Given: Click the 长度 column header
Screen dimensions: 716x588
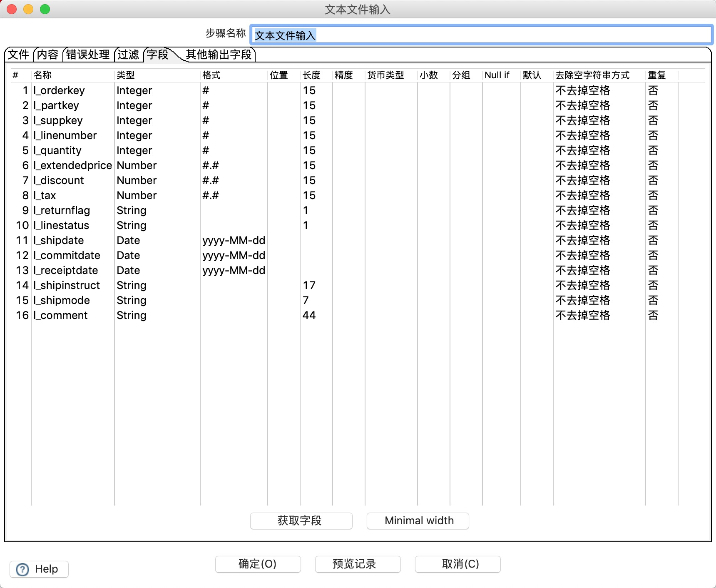Looking at the screenshot, I should pyautogui.click(x=311, y=75).
